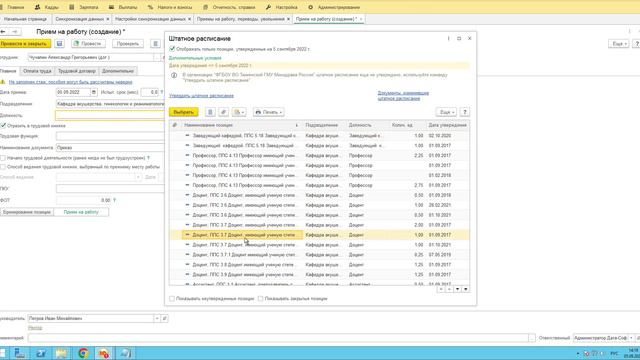Viewport: 640px width, 360px height.
Task: Switch to the Оплата труда tab
Action: 37,71
